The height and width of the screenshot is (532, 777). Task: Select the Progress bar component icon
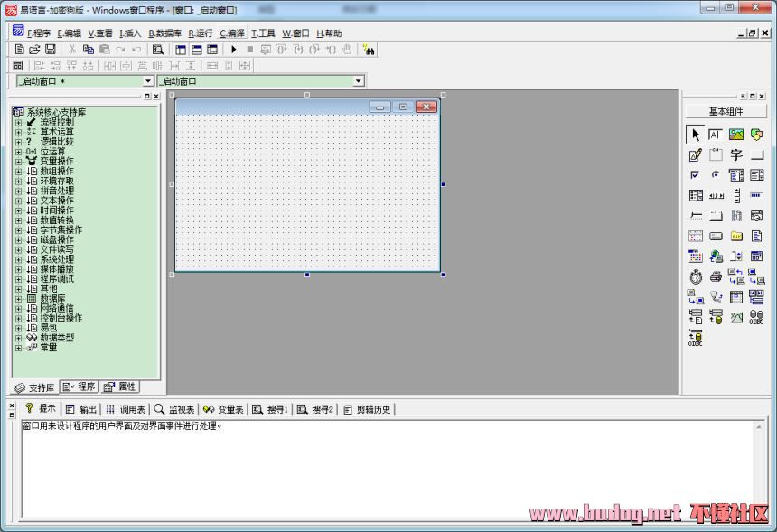tap(756, 195)
